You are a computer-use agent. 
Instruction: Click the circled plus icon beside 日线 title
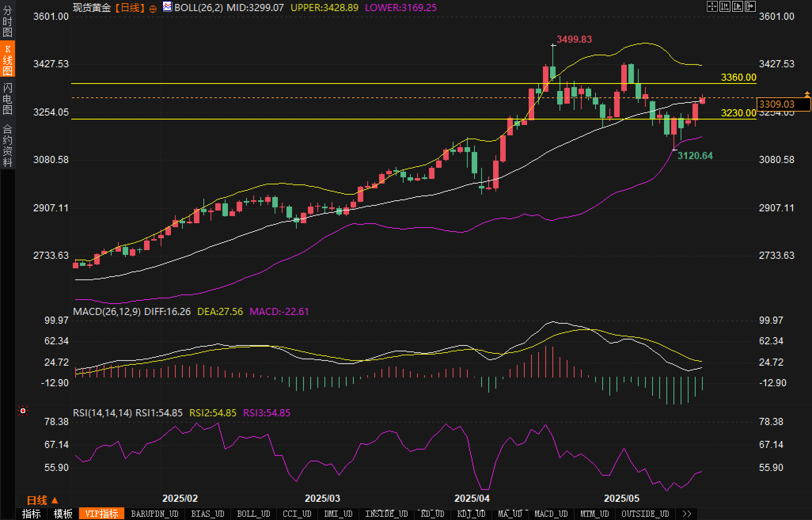[x=153, y=9]
